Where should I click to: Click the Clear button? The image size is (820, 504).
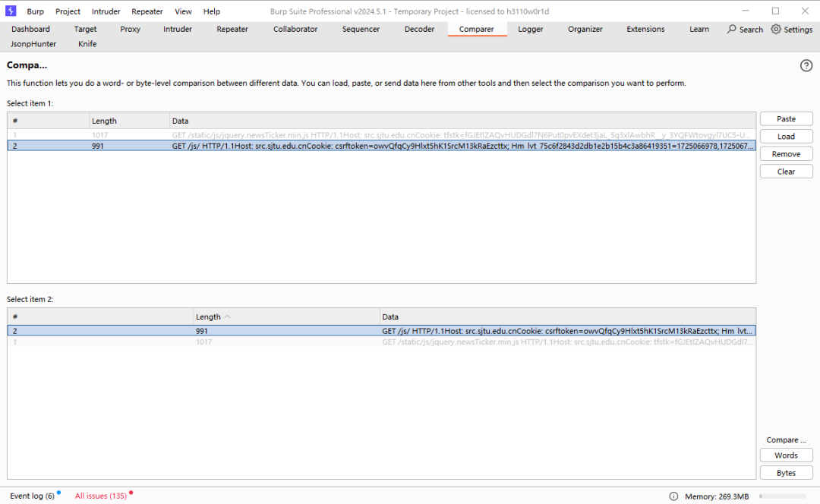point(786,172)
